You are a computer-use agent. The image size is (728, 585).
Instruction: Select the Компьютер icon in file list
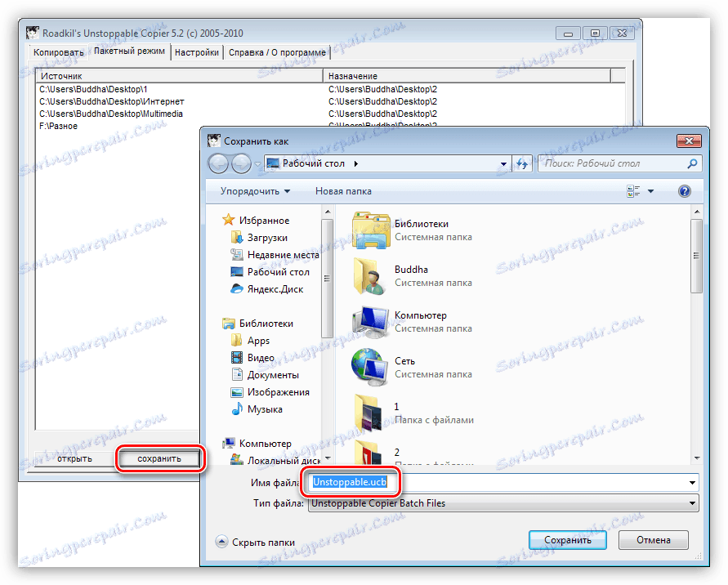(370, 322)
